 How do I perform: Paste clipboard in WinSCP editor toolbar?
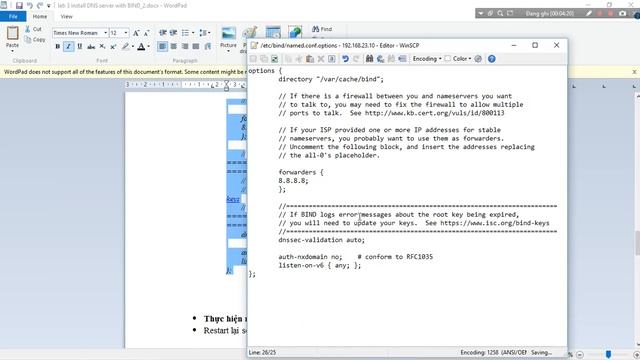[x=310, y=59]
